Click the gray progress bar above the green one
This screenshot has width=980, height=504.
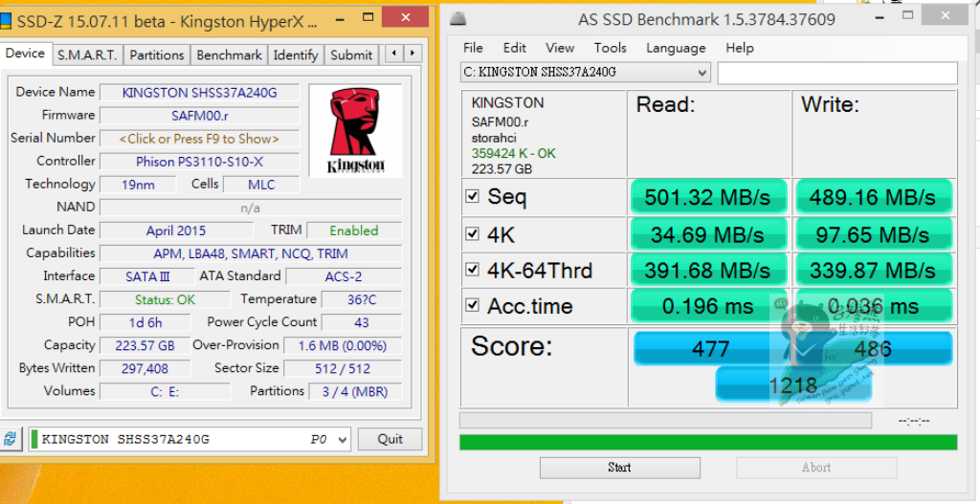point(665,420)
